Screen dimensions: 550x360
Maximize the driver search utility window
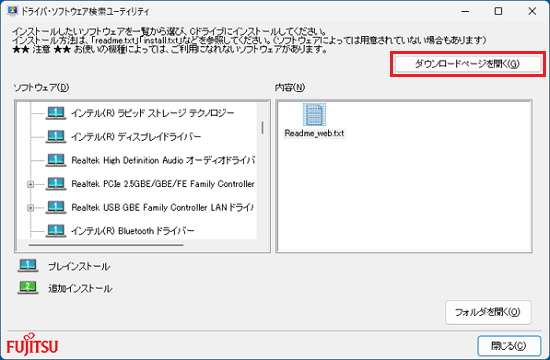pyautogui.click(x=498, y=11)
